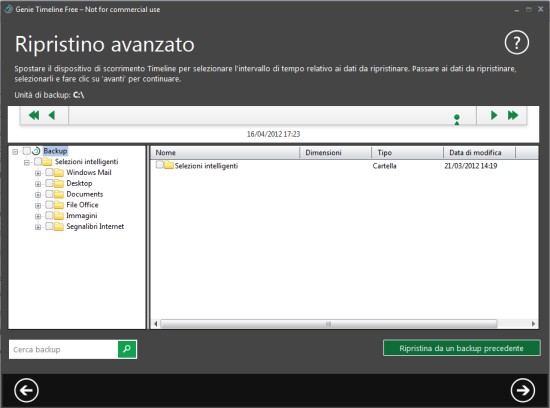Viewport: 550px width, 408px height.
Task: Continue with the bottom-right next arrow icon
Action: [523, 390]
